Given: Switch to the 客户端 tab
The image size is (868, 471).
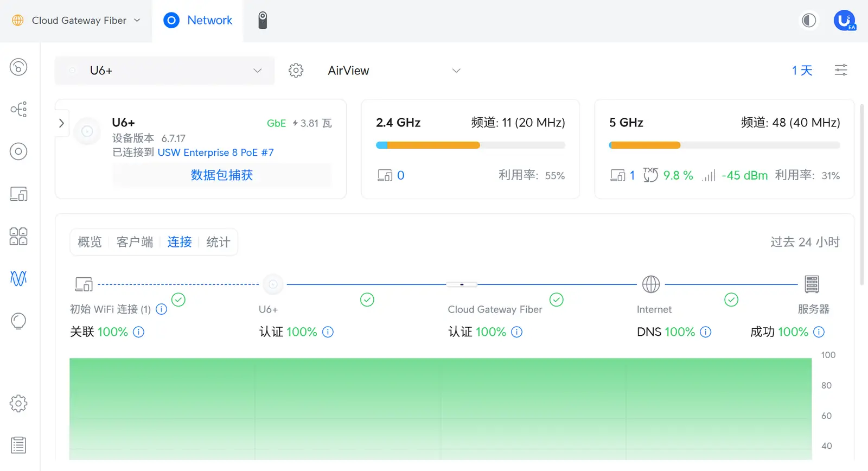Looking at the screenshot, I should pos(135,242).
